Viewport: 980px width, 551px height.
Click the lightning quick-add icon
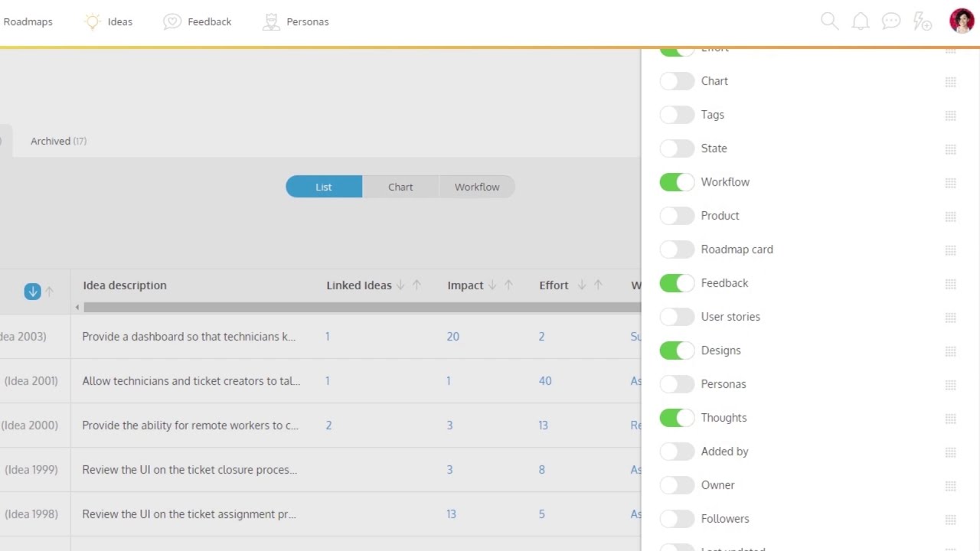[923, 21]
